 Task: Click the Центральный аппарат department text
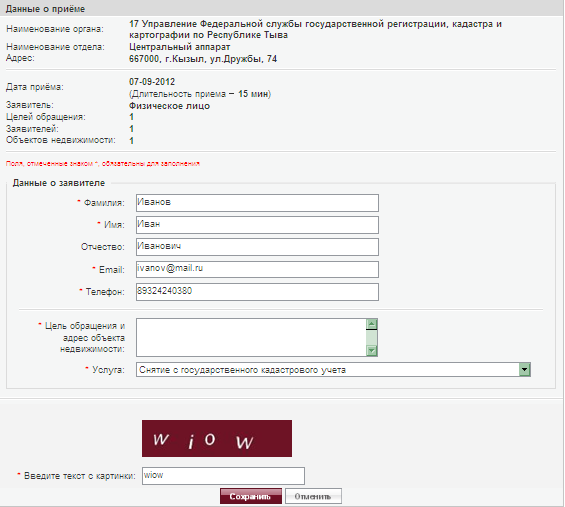click(179, 47)
